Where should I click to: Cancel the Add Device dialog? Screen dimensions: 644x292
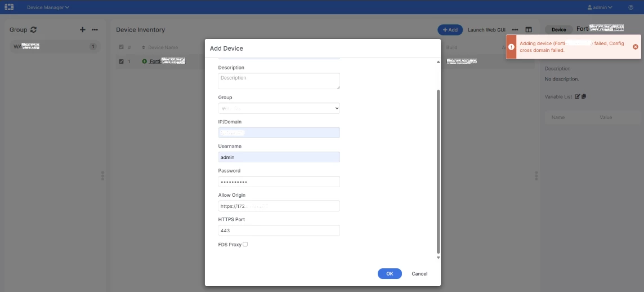coord(419,273)
